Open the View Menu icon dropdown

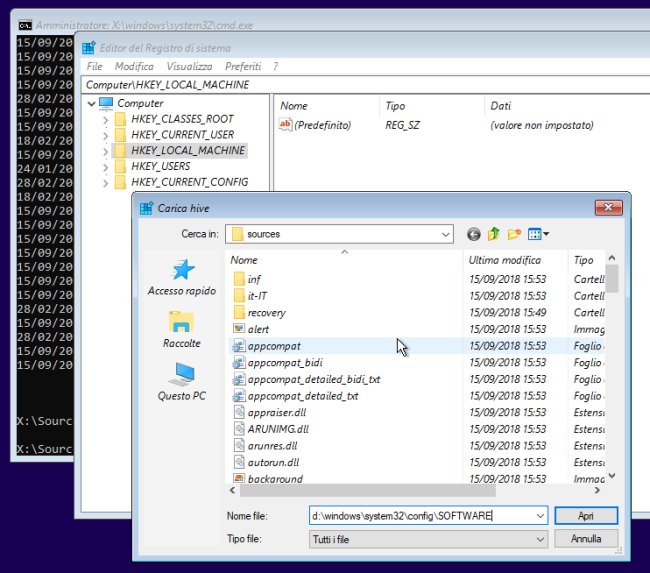(x=539, y=234)
